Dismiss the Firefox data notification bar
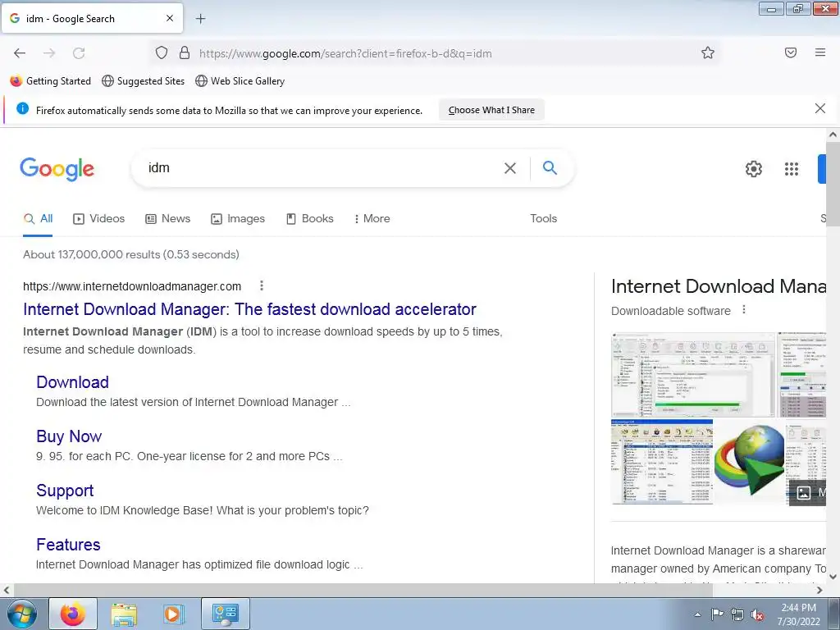Screen dimensions: 840x630 tap(819, 109)
